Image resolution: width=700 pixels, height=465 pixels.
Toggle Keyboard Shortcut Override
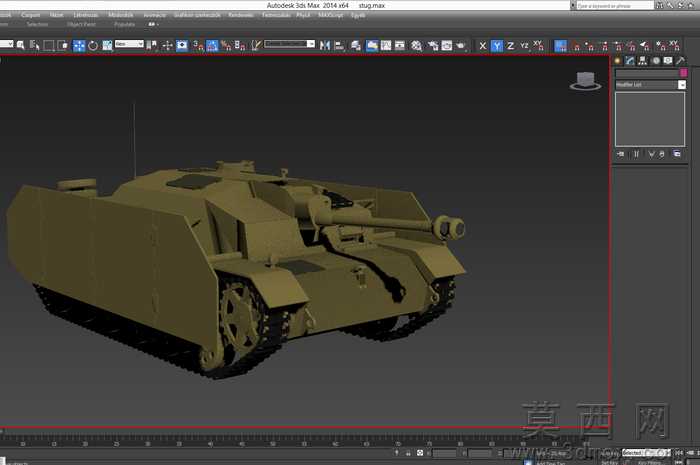click(182, 45)
